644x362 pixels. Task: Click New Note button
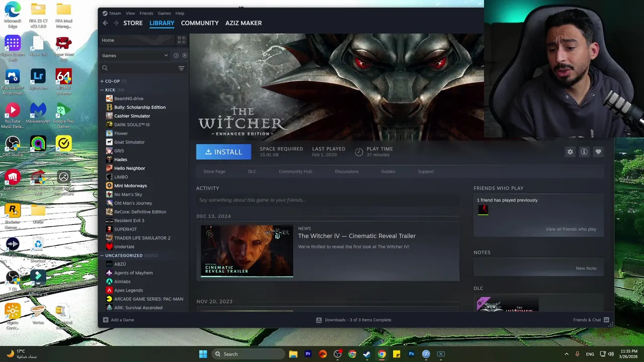(x=586, y=268)
